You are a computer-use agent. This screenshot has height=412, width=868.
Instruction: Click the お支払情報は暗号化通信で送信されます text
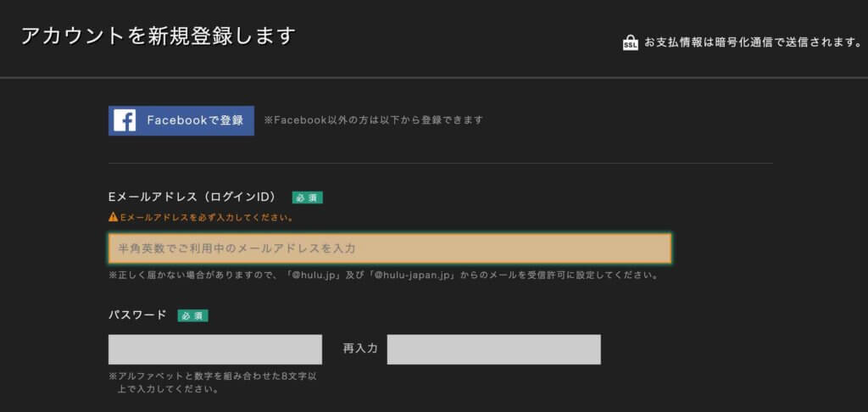[753, 42]
